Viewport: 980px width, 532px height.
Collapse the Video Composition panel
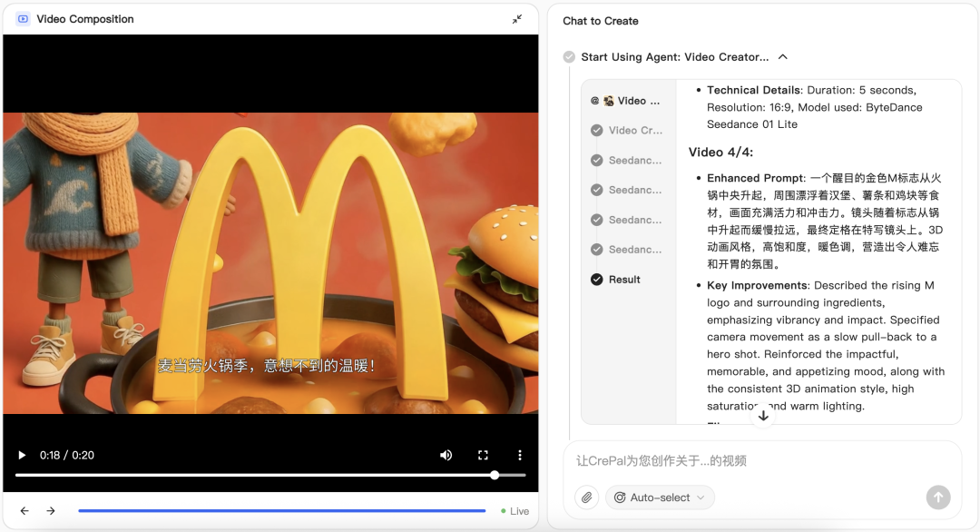pos(517,19)
